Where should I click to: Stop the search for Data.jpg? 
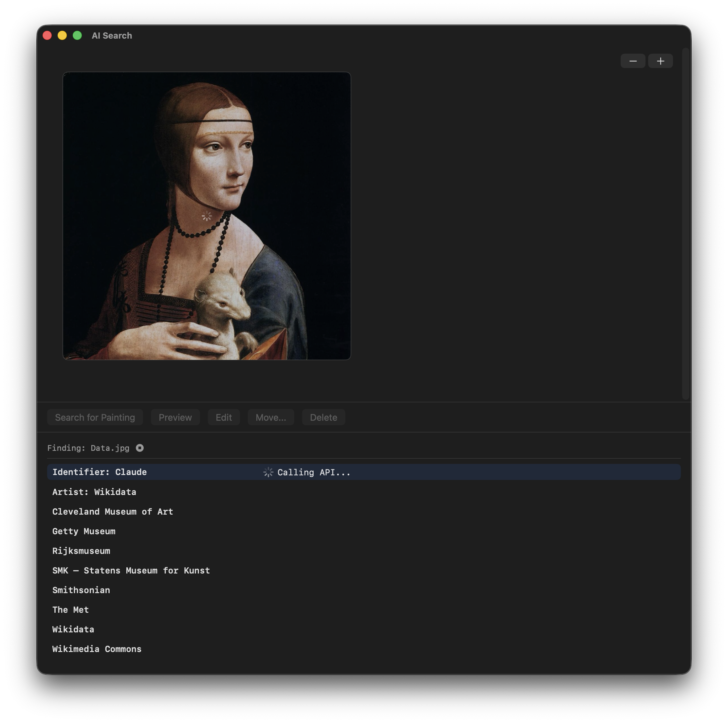click(140, 448)
